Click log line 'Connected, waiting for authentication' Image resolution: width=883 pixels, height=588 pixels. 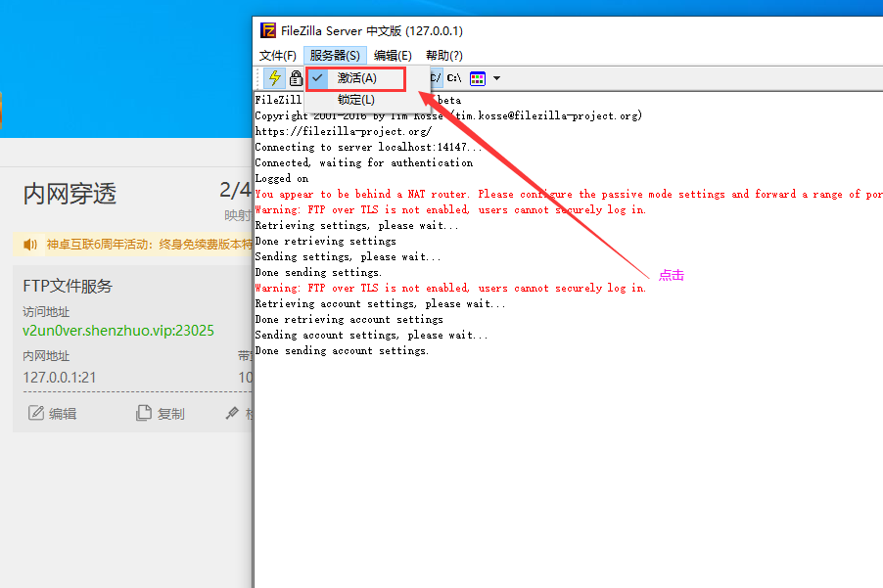click(x=364, y=162)
